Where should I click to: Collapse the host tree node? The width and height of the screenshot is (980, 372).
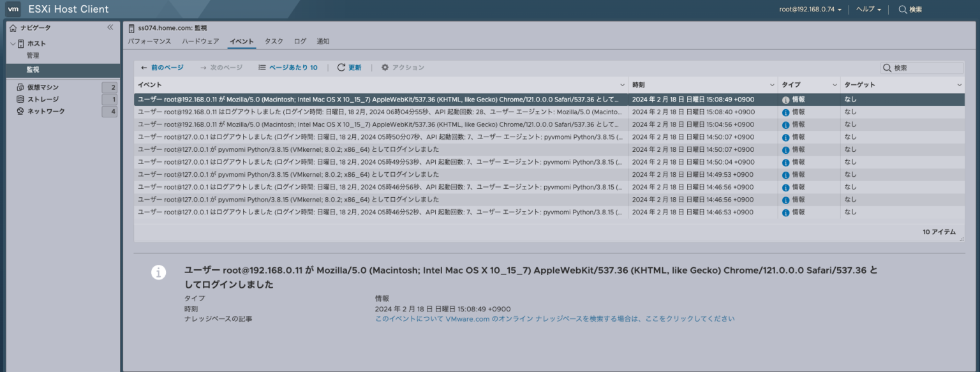[x=13, y=43]
